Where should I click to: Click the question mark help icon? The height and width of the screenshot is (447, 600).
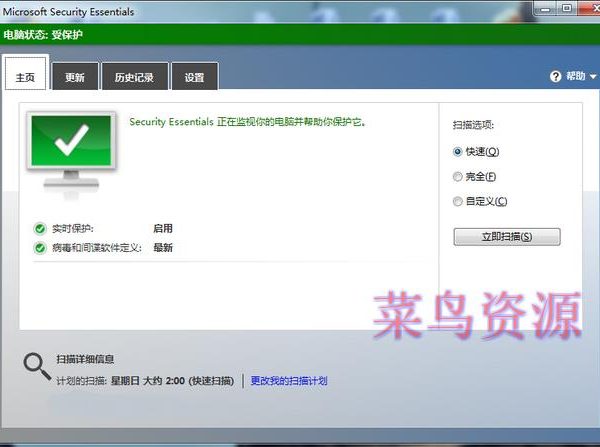click(555, 76)
